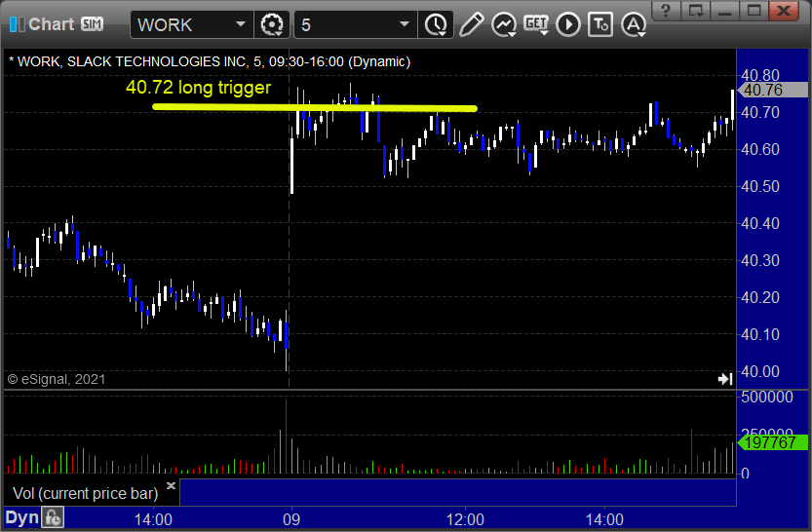The height and width of the screenshot is (532, 812).
Task: Click the 40.76 current price marker
Action: point(772,90)
